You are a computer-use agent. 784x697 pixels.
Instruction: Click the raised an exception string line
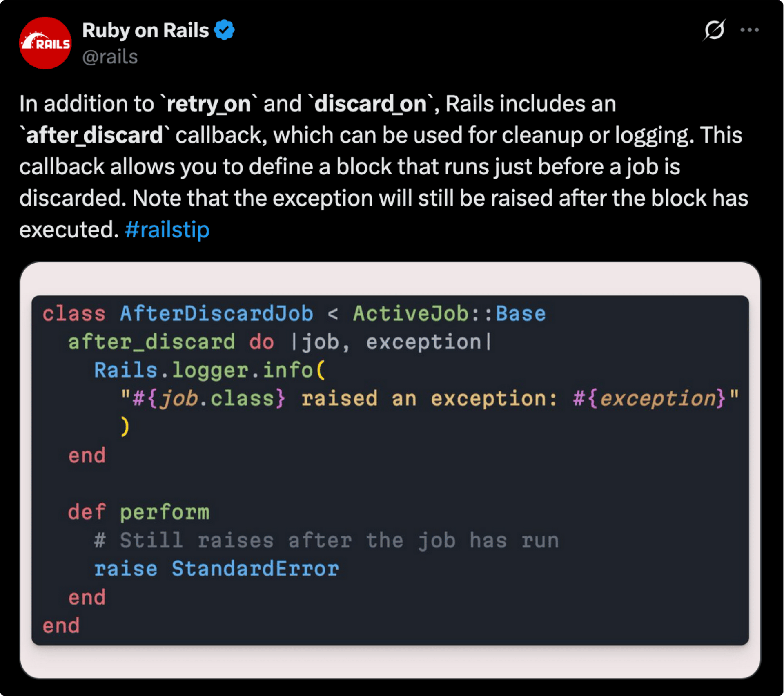(x=429, y=398)
